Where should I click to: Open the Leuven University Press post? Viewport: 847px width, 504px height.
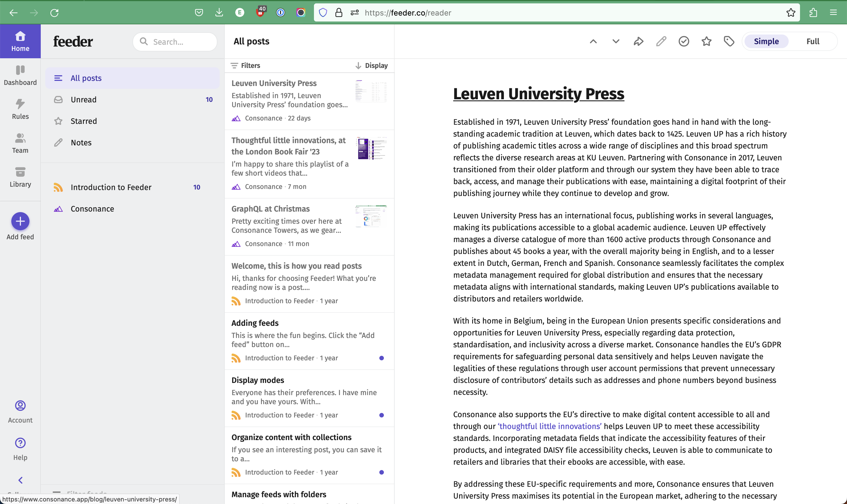(309, 101)
